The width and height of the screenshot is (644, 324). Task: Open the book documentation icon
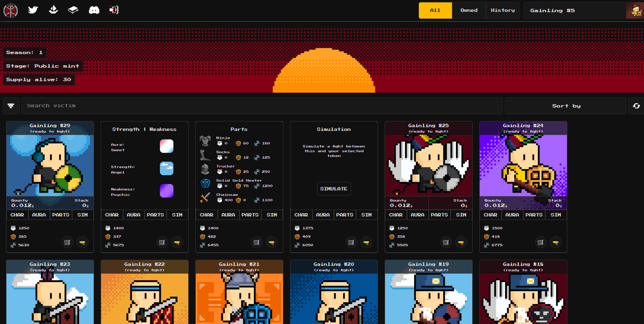(73, 10)
